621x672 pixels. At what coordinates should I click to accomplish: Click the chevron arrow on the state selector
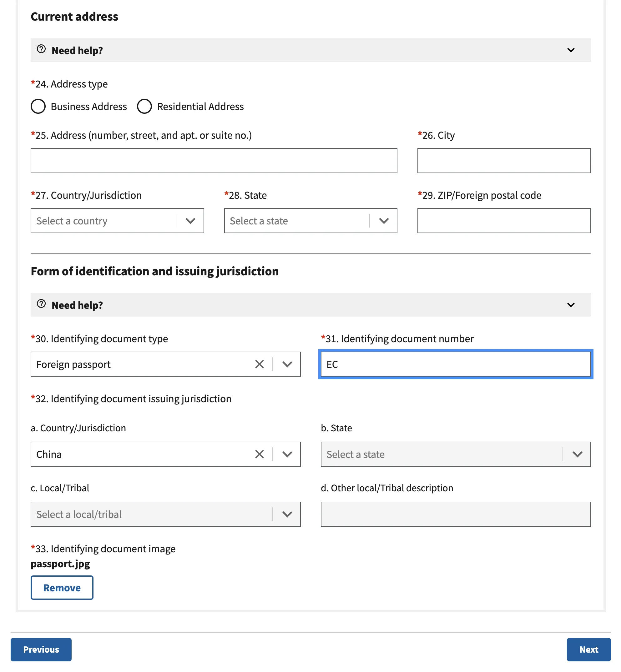383,221
